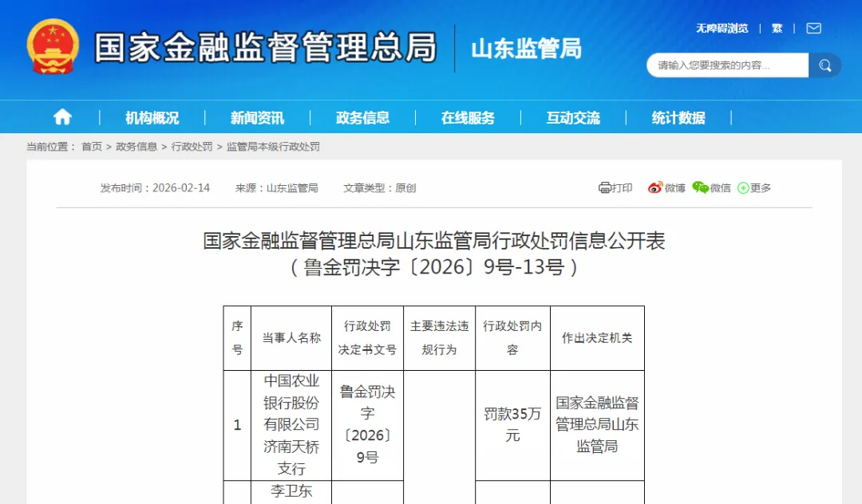
Task: Click 当事人名称 table header
Action: [291, 338]
